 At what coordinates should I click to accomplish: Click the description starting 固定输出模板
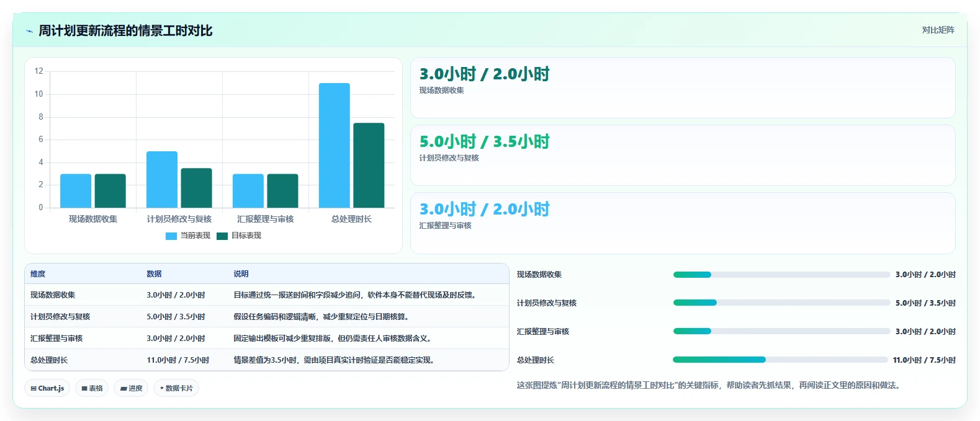click(x=334, y=339)
